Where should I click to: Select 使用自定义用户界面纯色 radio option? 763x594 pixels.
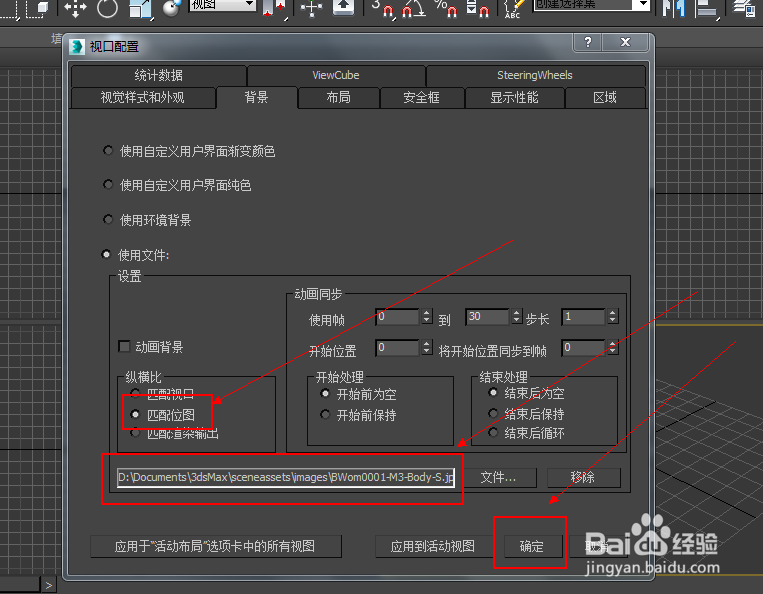(x=108, y=184)
